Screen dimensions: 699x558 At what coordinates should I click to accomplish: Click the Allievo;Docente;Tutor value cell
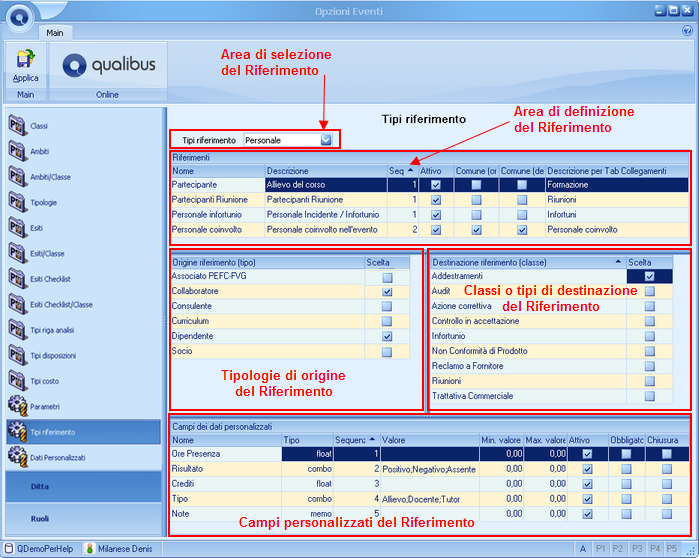pyautogui.click(x=430, y=499)
